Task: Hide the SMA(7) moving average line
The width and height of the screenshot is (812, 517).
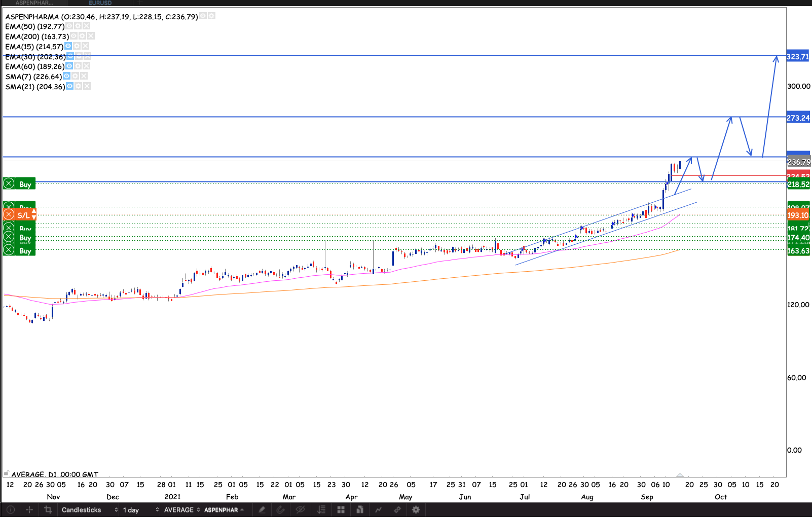Action: click(66, 77)
